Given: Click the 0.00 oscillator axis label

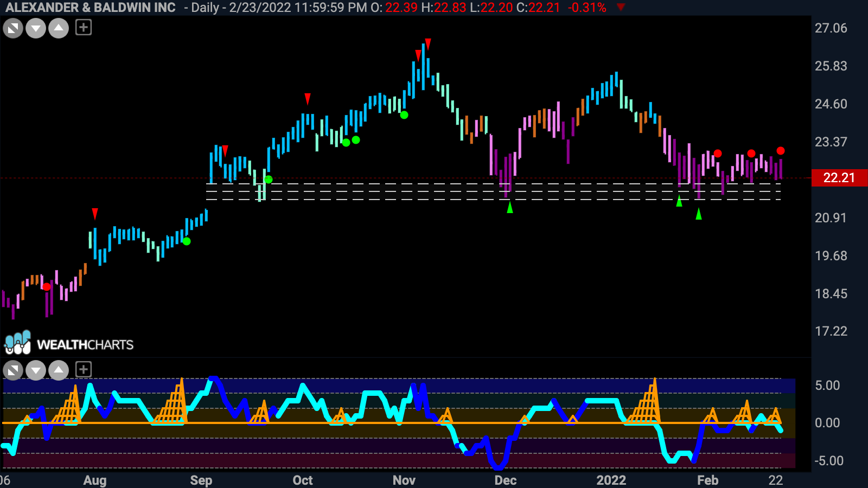Looking at the screenshot, I should pyautogui.click(x=828, y=423).
